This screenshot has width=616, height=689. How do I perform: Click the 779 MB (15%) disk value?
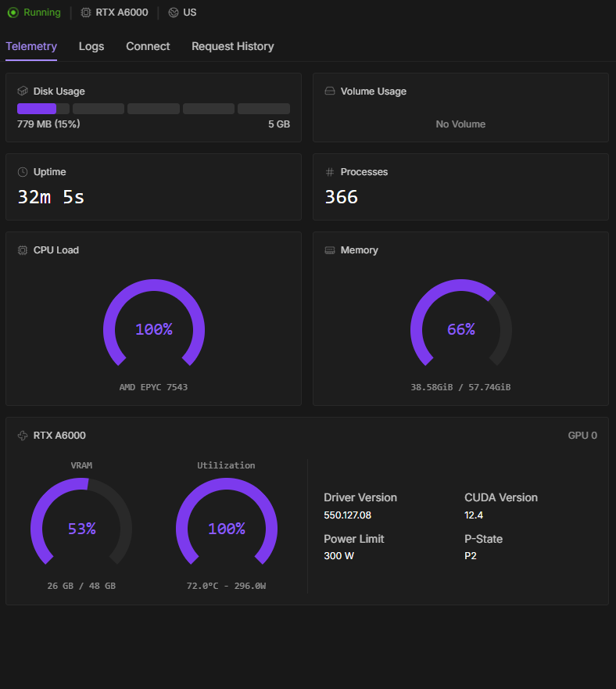[48, 124]
